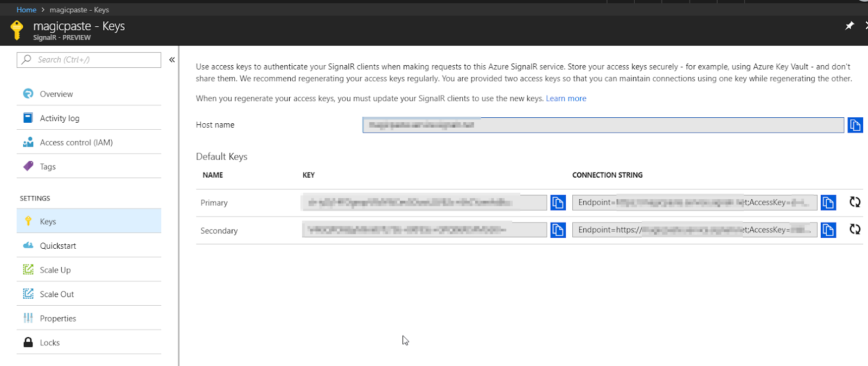Open the Scale Up settings

pos(89,270)
